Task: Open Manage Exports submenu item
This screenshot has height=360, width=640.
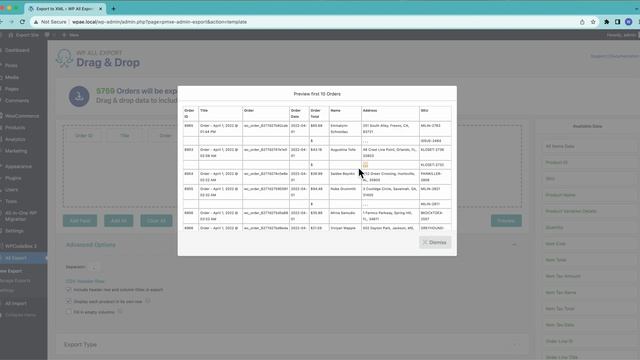Action: (x=15, y=281)
